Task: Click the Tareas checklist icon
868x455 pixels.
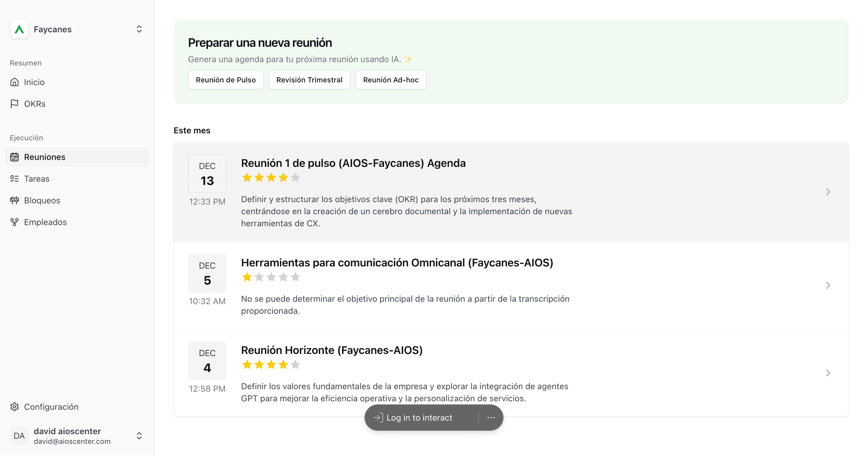Action: [14, 179]
